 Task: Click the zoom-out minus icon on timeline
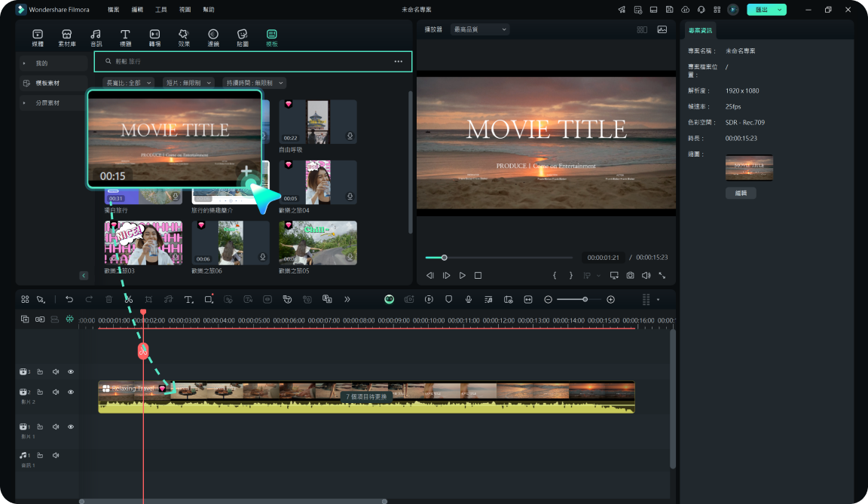click(548, 299)
